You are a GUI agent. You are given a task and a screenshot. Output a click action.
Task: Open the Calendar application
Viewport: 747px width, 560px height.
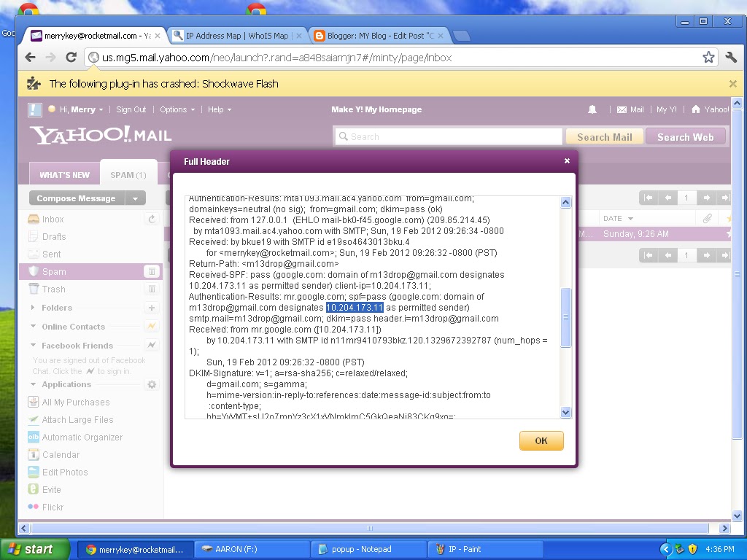[x=61, y=455]
